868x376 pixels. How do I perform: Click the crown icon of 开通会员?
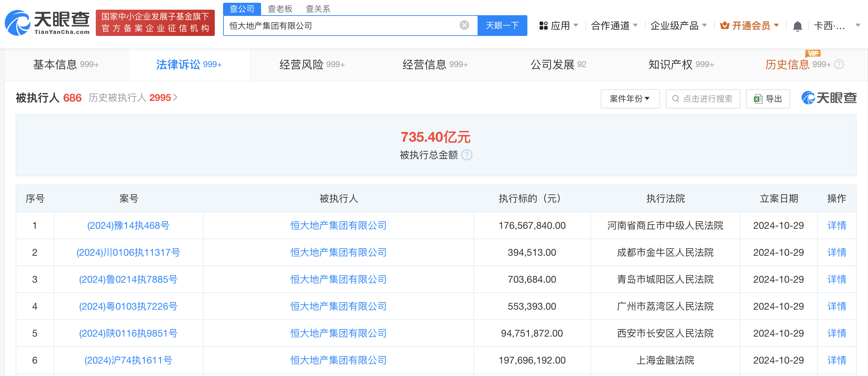pos(724,25)
